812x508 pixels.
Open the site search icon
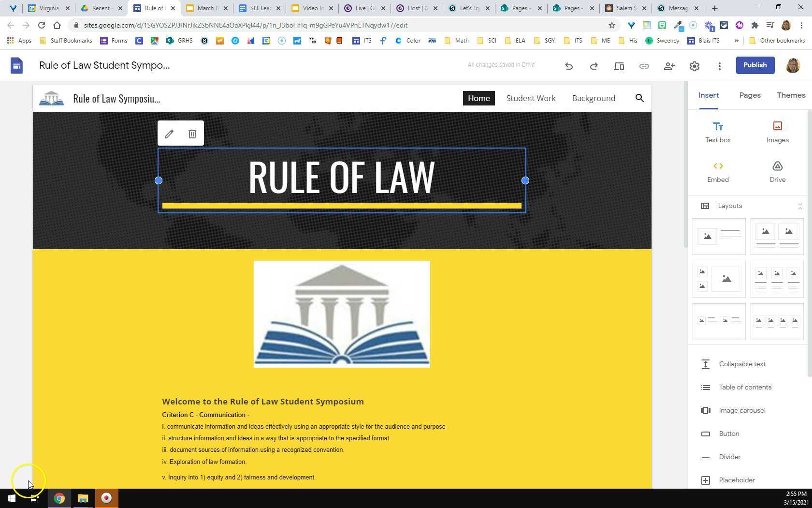tap(639, 98)
